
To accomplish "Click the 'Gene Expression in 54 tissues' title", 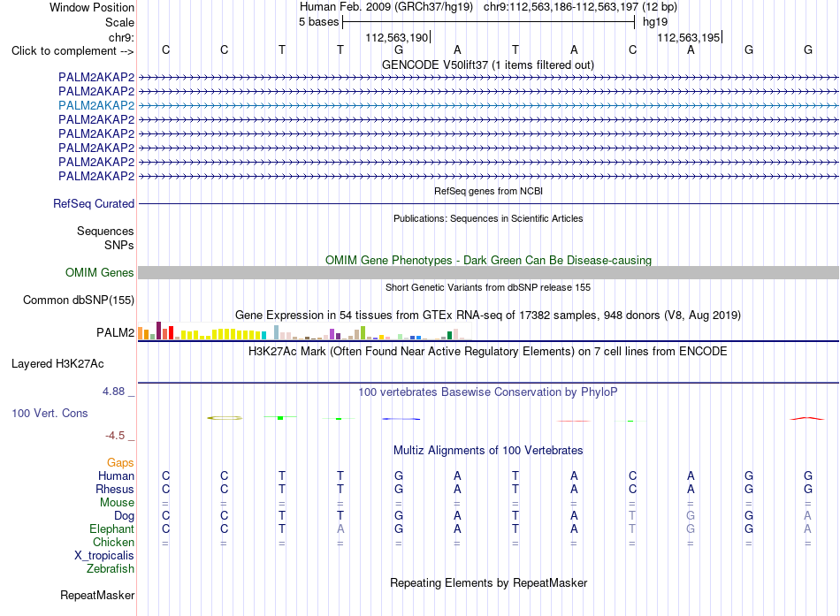I will coord(488,315).
